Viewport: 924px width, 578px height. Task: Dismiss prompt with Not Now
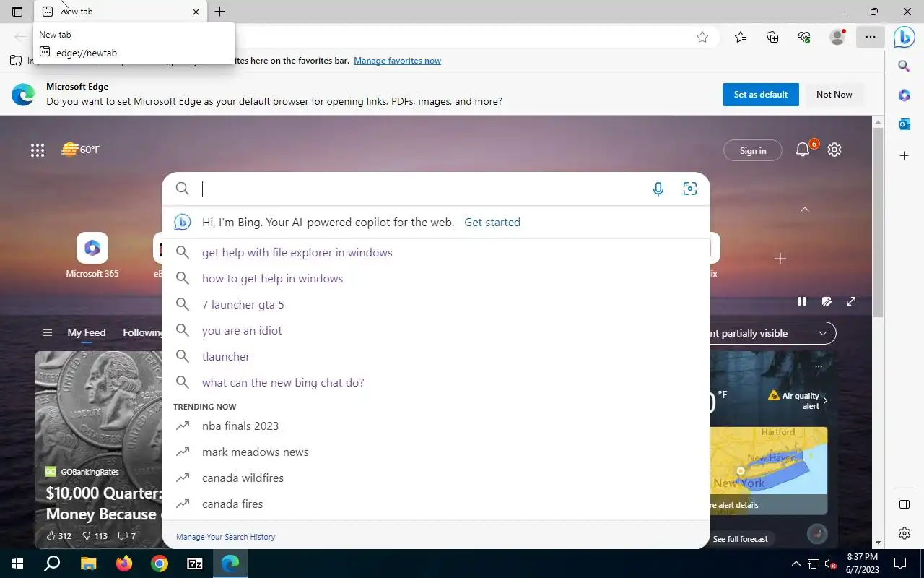(834, 95)
